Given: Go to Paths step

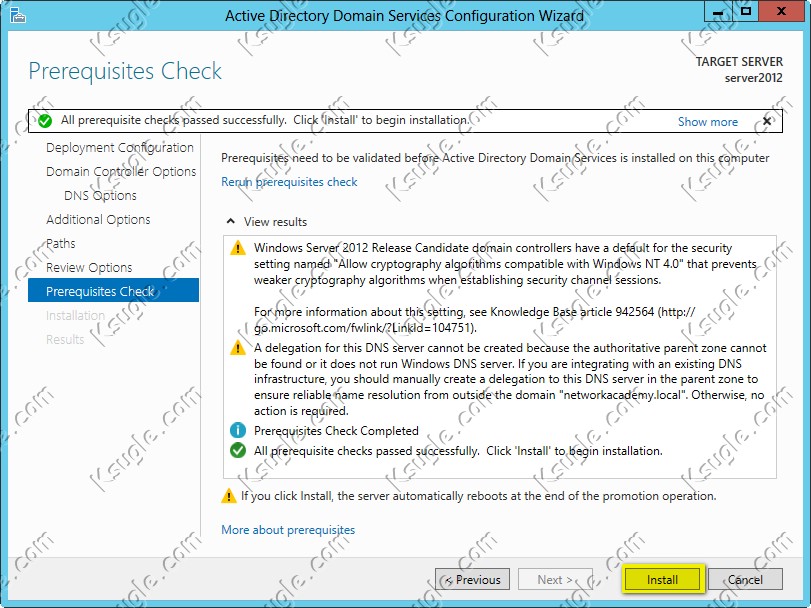Looking at the screenshot, I should pyautogui.click(x=61, y=244).
